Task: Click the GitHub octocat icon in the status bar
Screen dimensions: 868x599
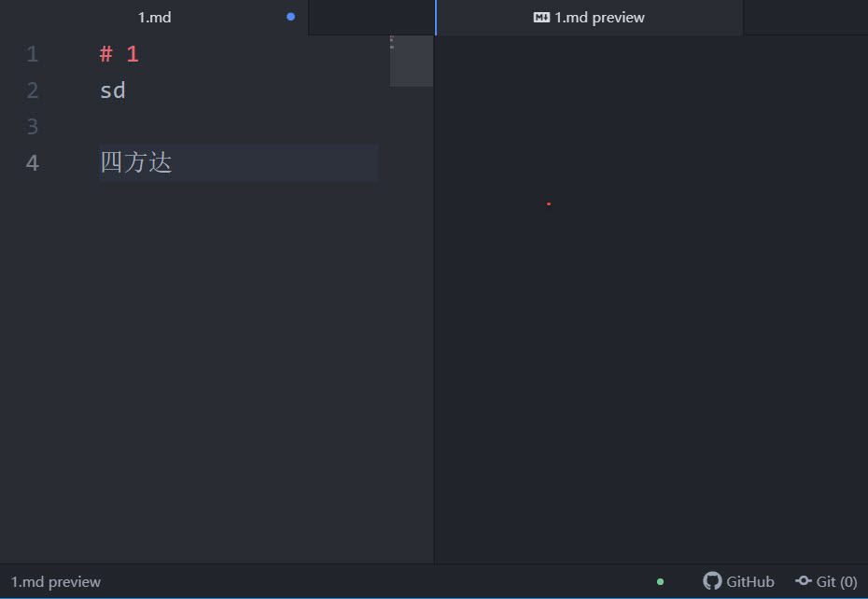Action: [x=712, y=581]
